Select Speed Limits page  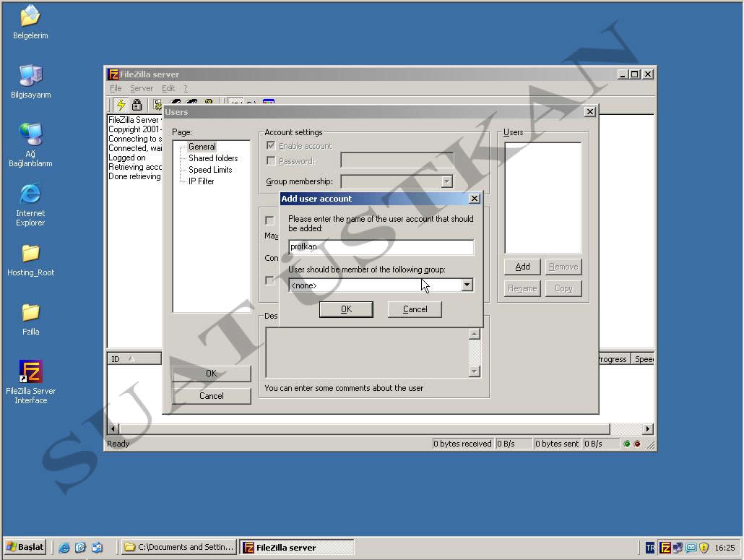click(210, 169)
